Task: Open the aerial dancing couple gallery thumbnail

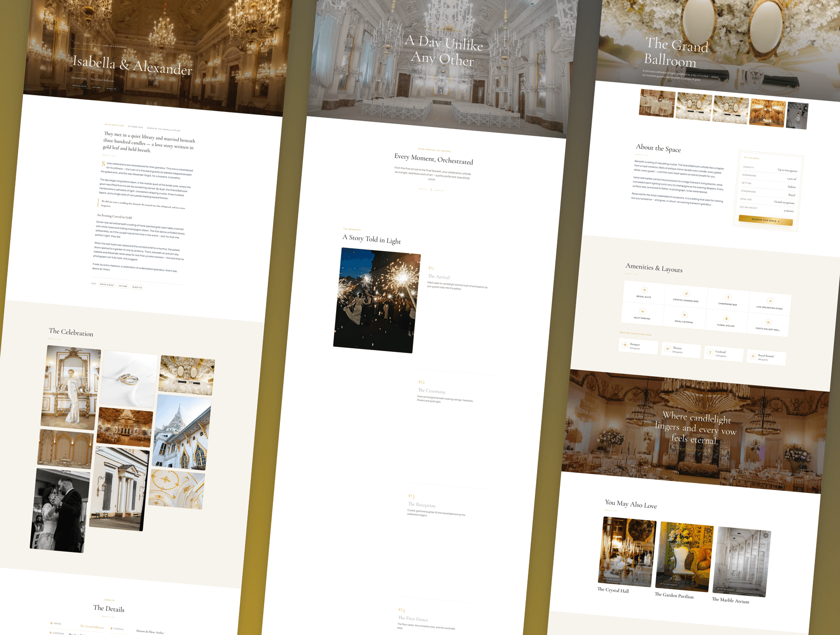Action: point(797,116)
